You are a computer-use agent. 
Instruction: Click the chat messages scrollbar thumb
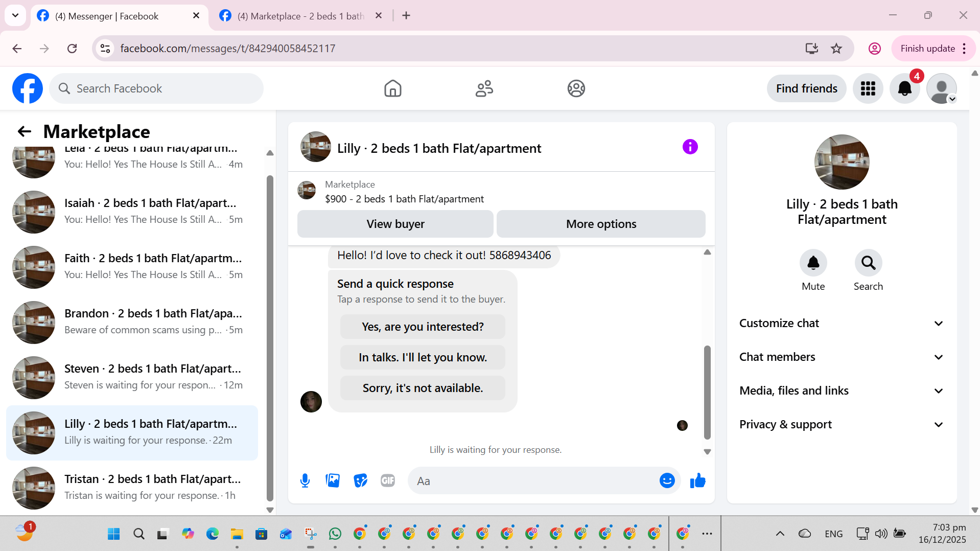(x=707, y=393)
